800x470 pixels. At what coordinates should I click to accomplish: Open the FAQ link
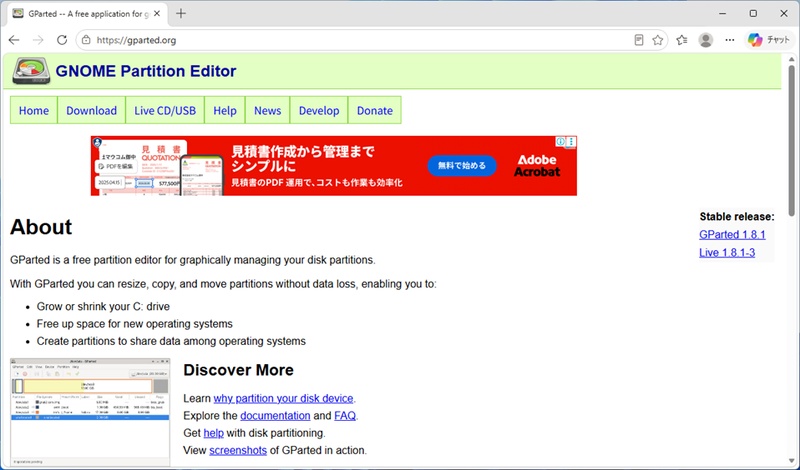345,415
